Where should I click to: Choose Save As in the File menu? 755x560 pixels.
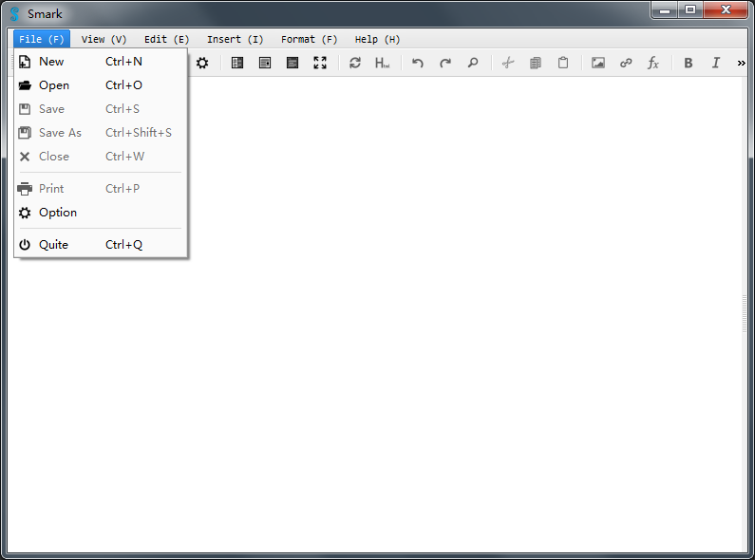pos(100,132)
